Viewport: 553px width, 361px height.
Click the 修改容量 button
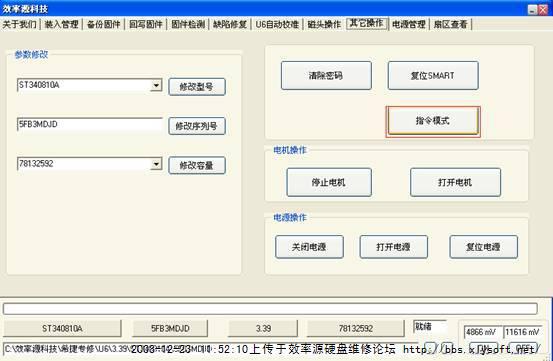197,165
